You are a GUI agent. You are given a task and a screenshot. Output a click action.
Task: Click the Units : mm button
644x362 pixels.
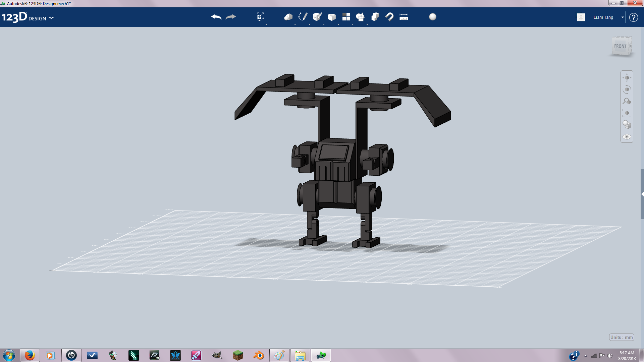621,338
